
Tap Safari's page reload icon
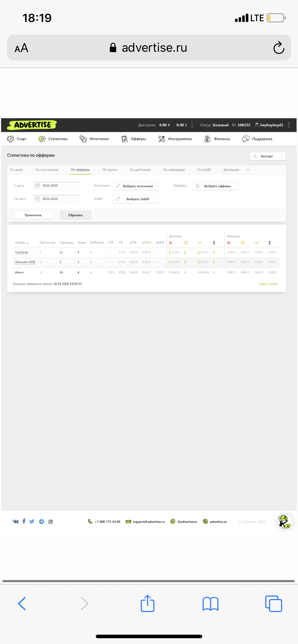tap(279, 48)
